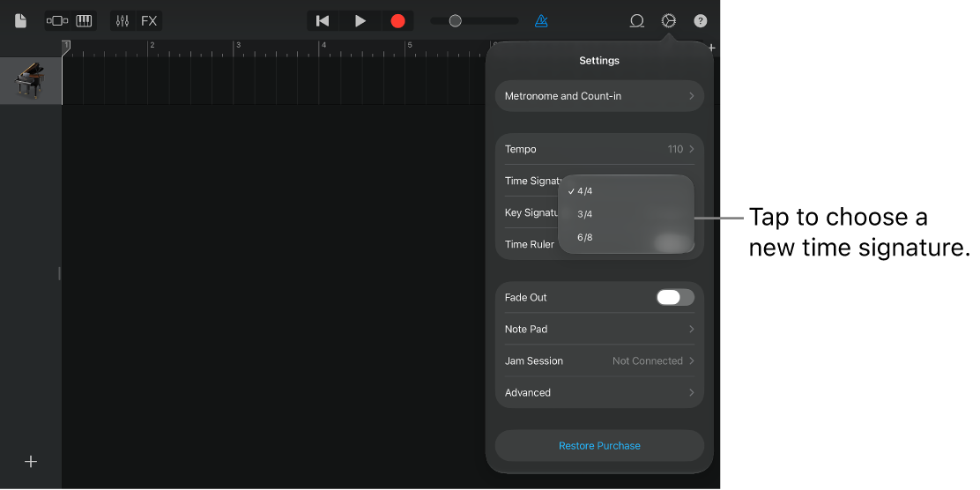Go to beginning of song
The width and height of the screenshot is (980, 490).
click(x=323, y=20)
